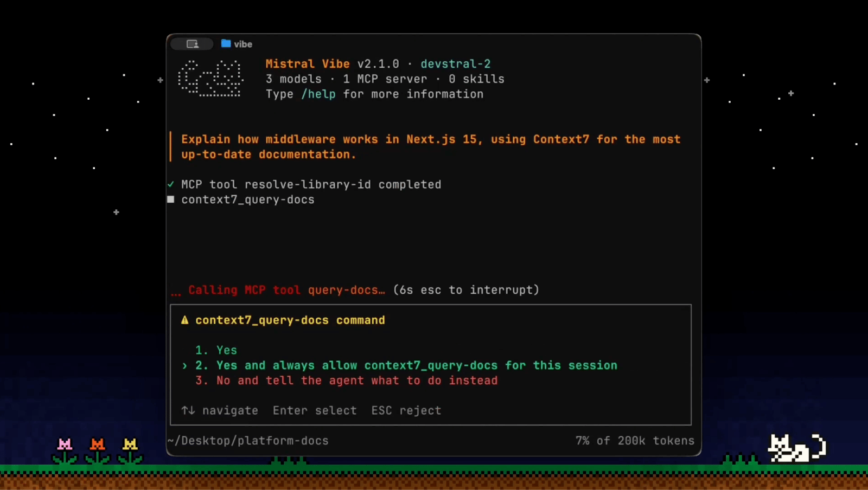The image size is (868, 490).
Task: Click the Mistral Vibe v2.1.0 title
Action: click(x=332, y=63)
